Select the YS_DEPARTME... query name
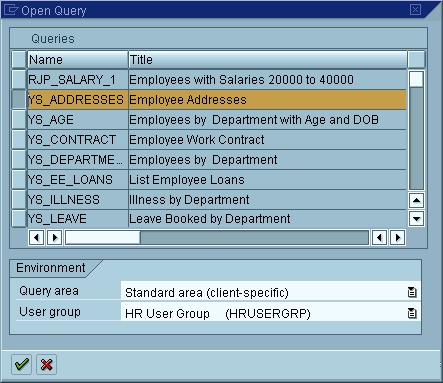The width and height of the screenshot is (443, 383). click(x=78, y=159)
